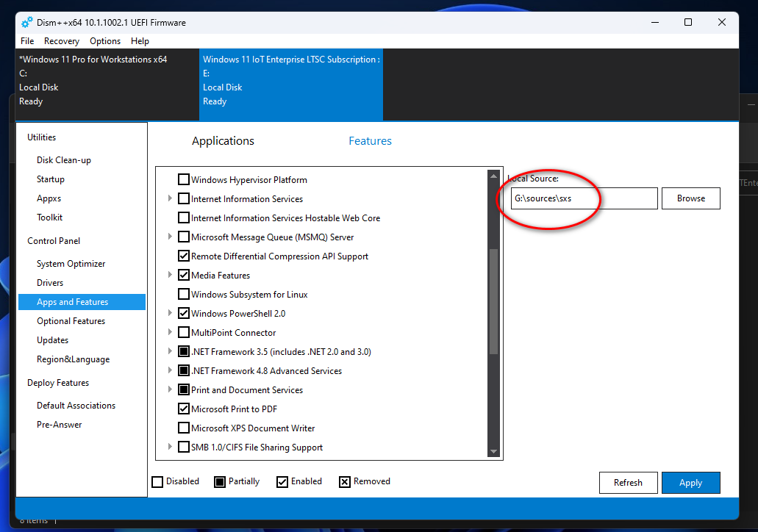Uncheck Windows PowerShell 2.0 checkbox
Viewport: 758px width, 532px height.
pyautogui.click(x=184, y=313)
